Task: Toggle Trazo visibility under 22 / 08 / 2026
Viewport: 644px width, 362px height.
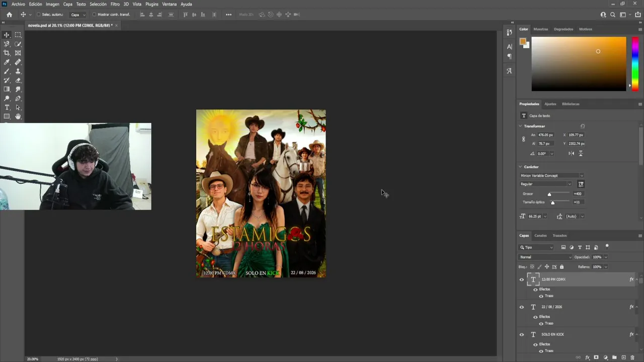Action: click(x=541, y=323)
